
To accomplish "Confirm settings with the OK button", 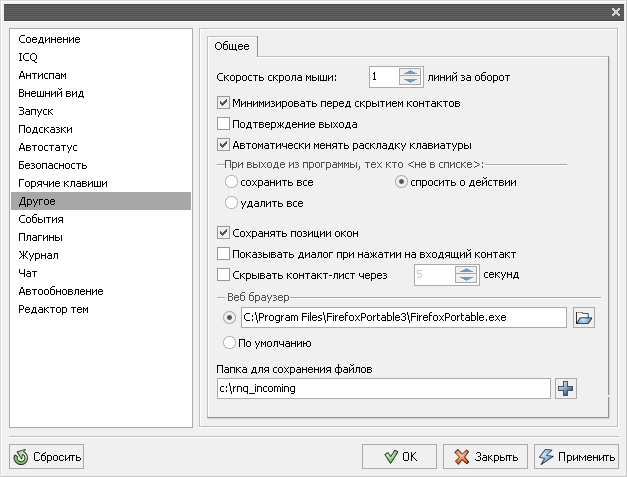I will [x=399, y=456].
